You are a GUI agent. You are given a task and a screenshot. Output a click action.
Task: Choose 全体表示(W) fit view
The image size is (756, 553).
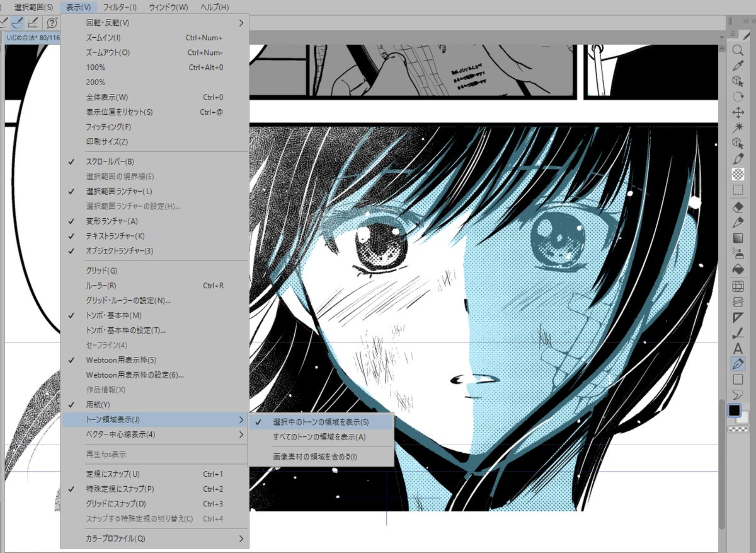click(155, 97)
